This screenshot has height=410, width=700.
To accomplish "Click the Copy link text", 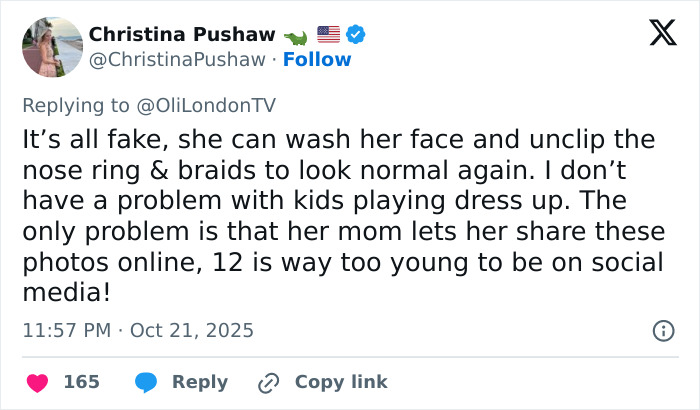I will [x=341, y=382].
